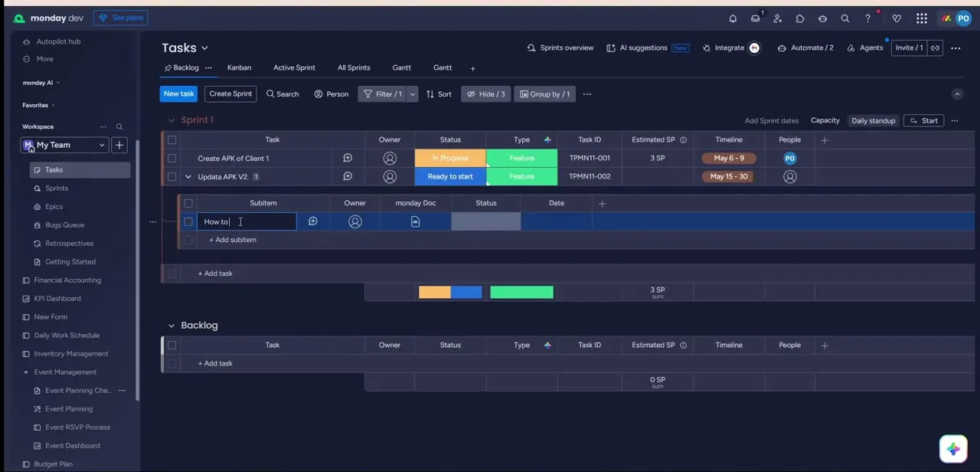Open the products switcher grid icon
Viewport: 980px width, 472px height.
(x=922, y=18)
